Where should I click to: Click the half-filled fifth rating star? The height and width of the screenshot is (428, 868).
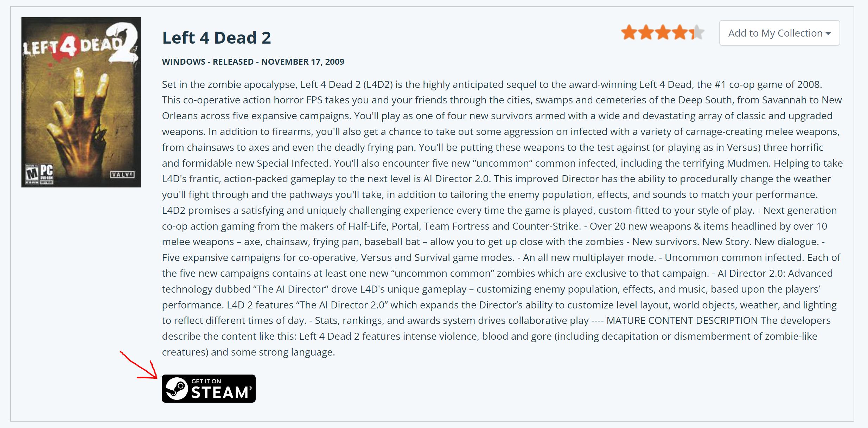click(x=696, y=32)
